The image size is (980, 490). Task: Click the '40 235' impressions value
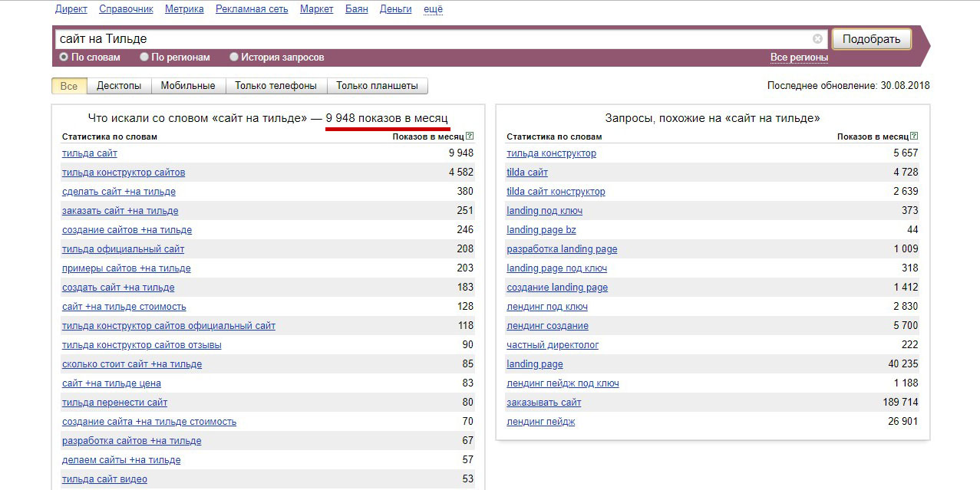coord(903,364)
